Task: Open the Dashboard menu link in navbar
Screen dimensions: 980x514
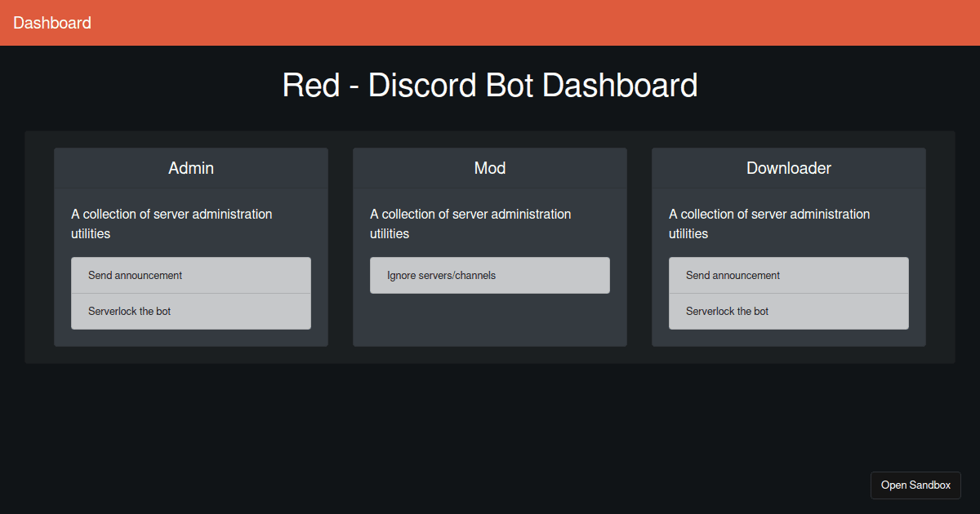Action: point(51,23)
